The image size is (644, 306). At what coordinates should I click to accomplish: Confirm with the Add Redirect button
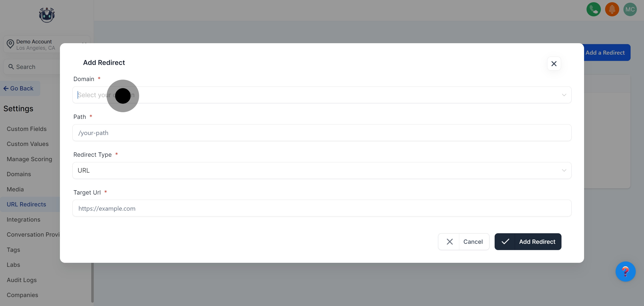[x=528, y=242]
